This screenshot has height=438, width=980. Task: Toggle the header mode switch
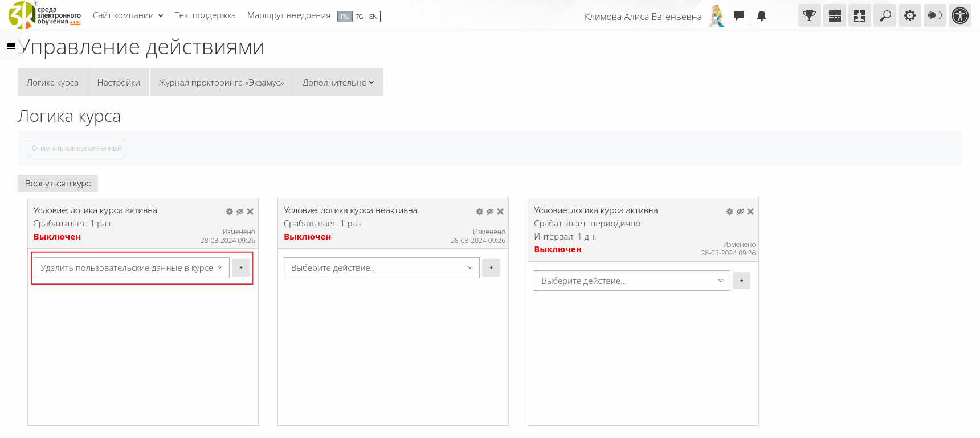coord(935,16)
